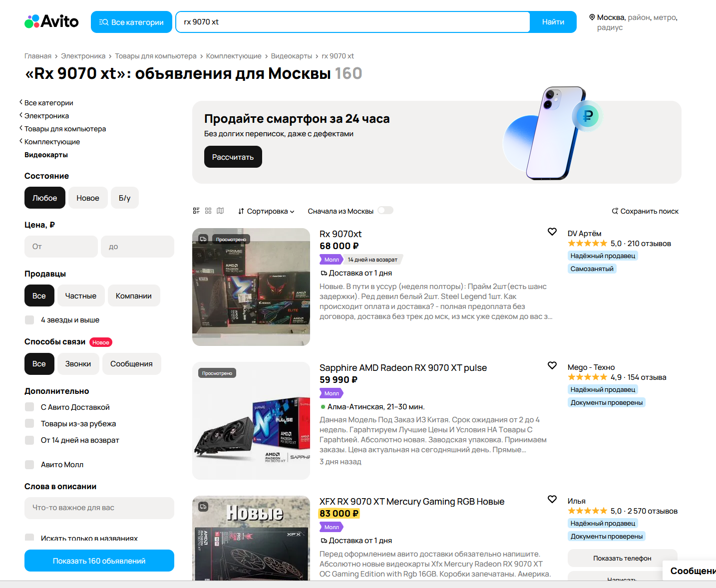Click Показать 160 объявлений button

pos(99,561)
